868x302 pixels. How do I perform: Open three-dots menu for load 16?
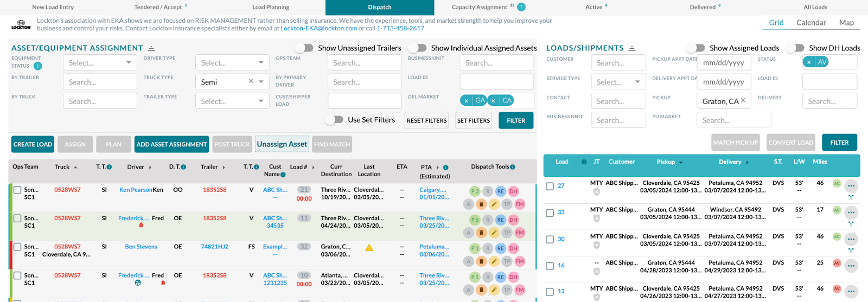click(x=851, y=266)
